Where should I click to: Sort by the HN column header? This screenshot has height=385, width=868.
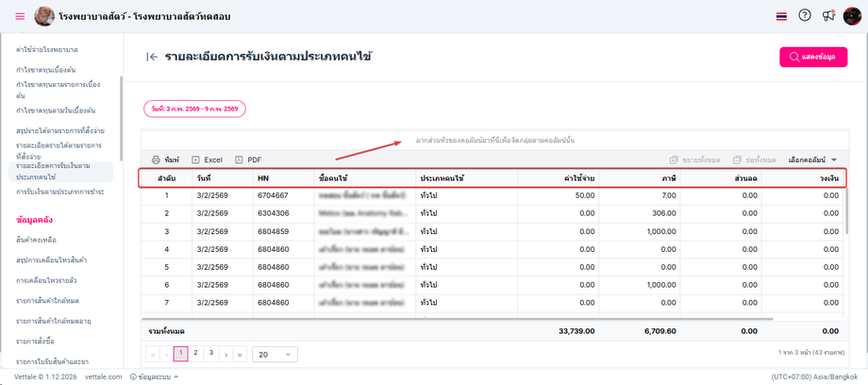283,177
